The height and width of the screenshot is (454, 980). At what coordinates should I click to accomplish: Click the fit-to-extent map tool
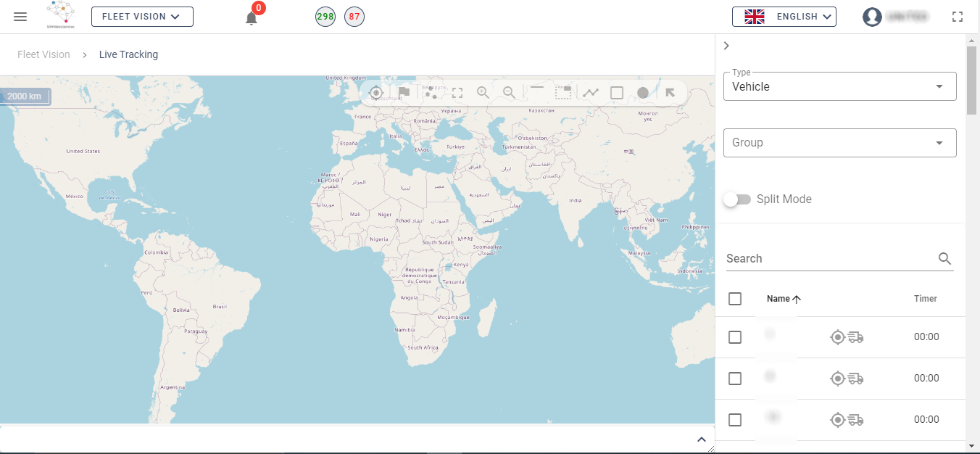click(457, 93)
